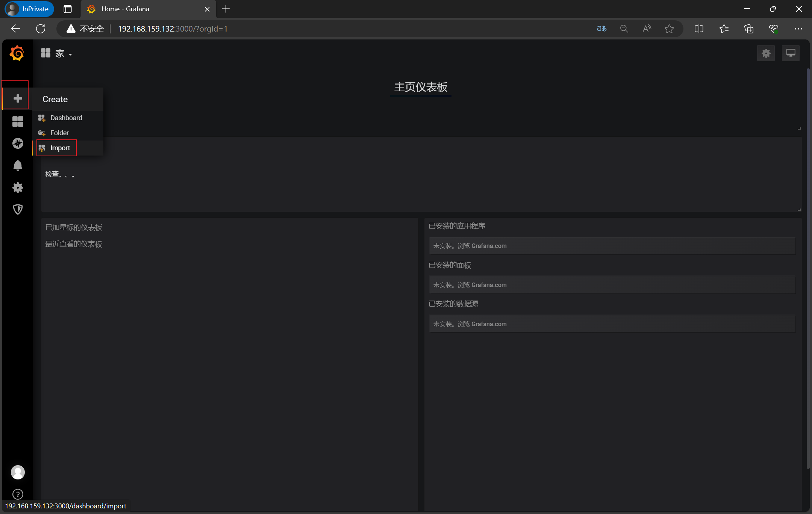This screenshot has height=514, width=812.
Task: Open the Create plus icon in the sidebar
Action: (17, 98)
